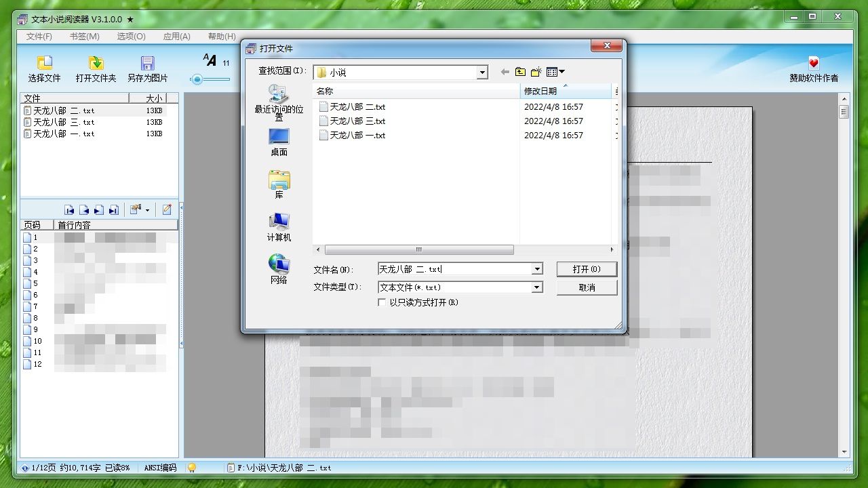Expand the 文件名 combo box arrow
The width and height of the screenshot is (868, 488).
click(x=537, y=269)
